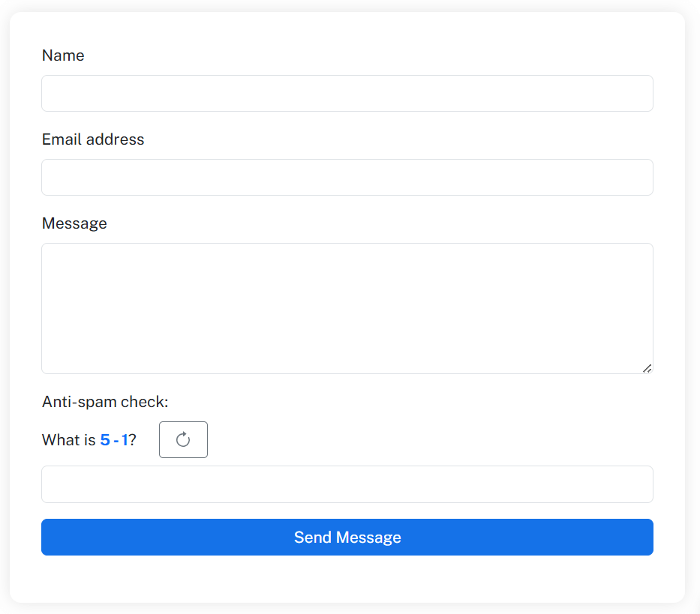Click the 'Email address' label
This screenshot has height=614, width=700.
coord(92,139)
